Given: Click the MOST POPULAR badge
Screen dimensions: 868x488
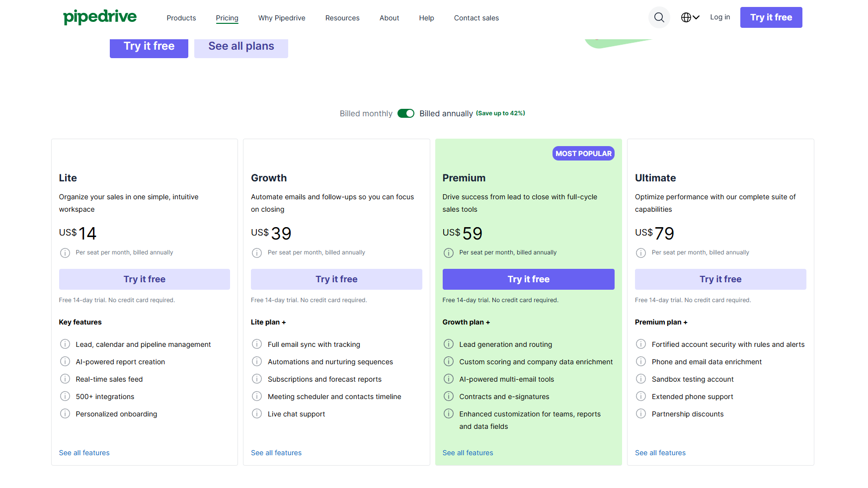Looking at the screenshot, I should (583, 154).
